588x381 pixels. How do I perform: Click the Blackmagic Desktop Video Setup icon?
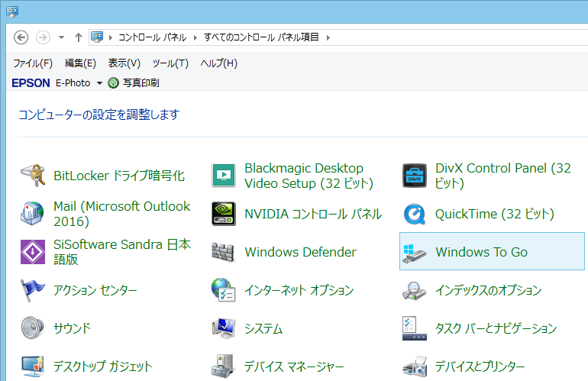pos(224,176)
